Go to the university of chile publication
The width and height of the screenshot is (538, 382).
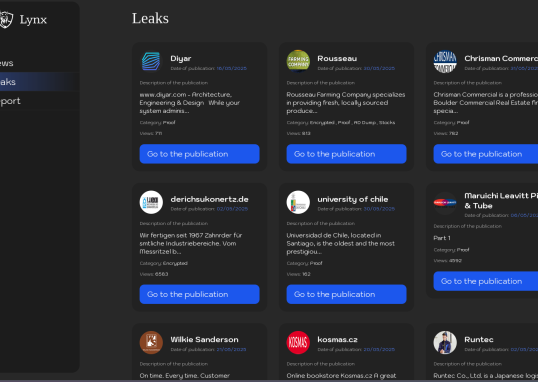pos(346,294)
